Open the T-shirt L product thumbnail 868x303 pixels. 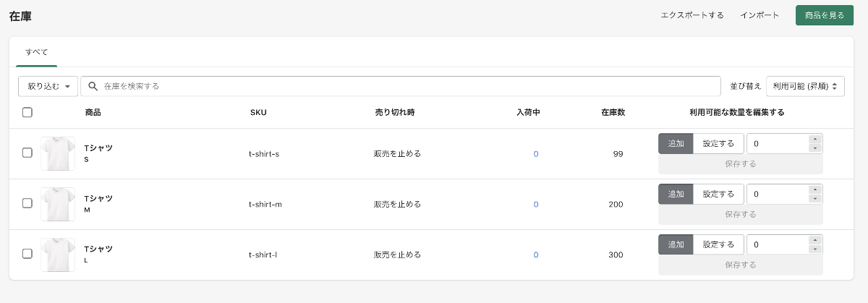[x=58, y=255]
